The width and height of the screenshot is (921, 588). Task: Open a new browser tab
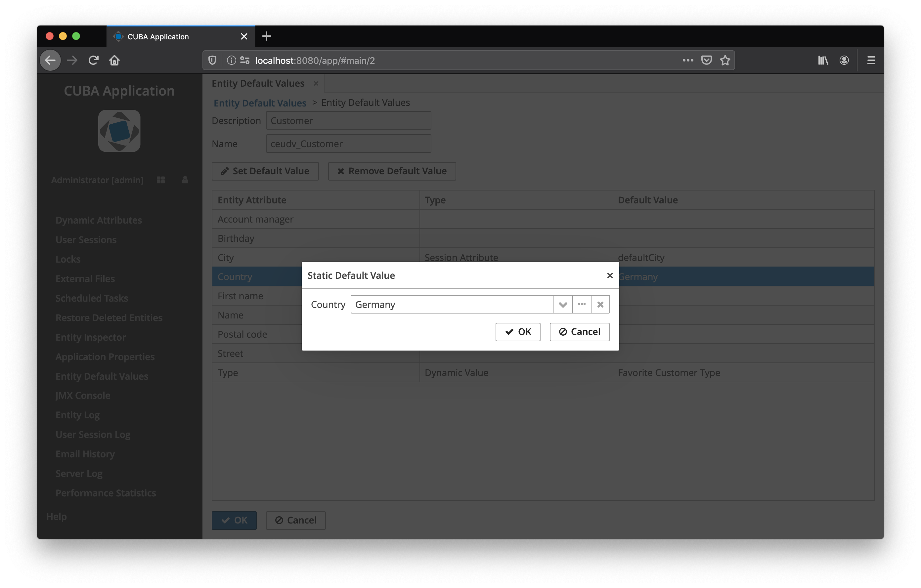point(267,36)
